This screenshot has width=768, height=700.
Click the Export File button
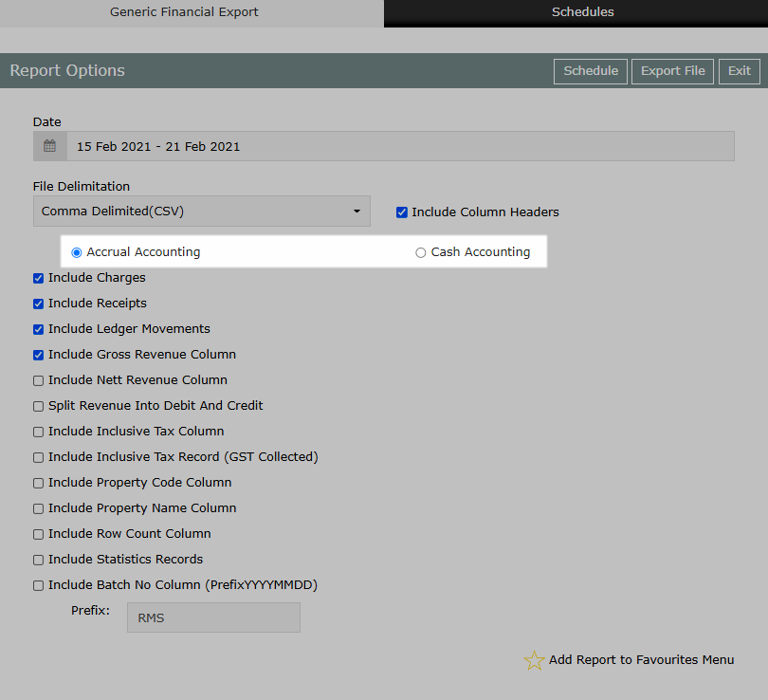672,71
